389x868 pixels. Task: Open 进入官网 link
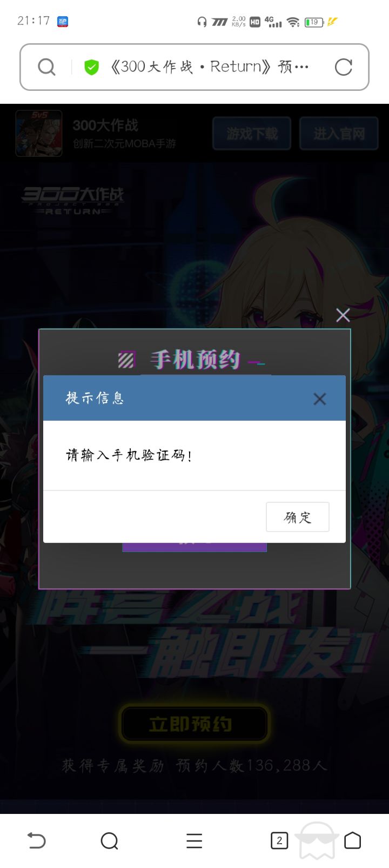tap(339, 133)
